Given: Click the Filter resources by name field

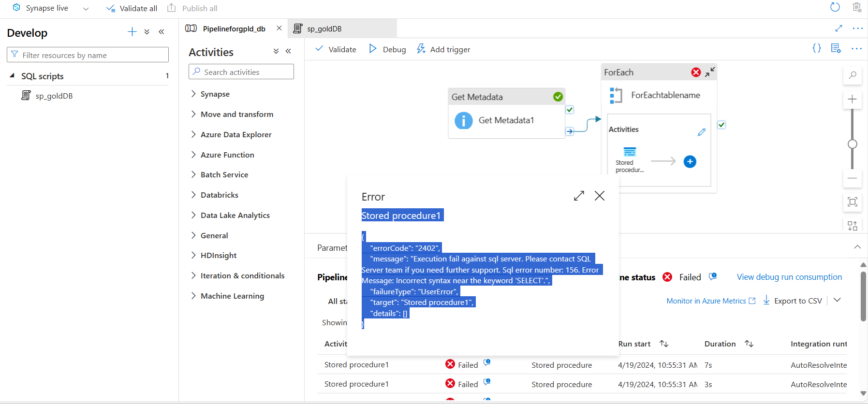Looking at the screenshot, I should [x=88, y=55].
